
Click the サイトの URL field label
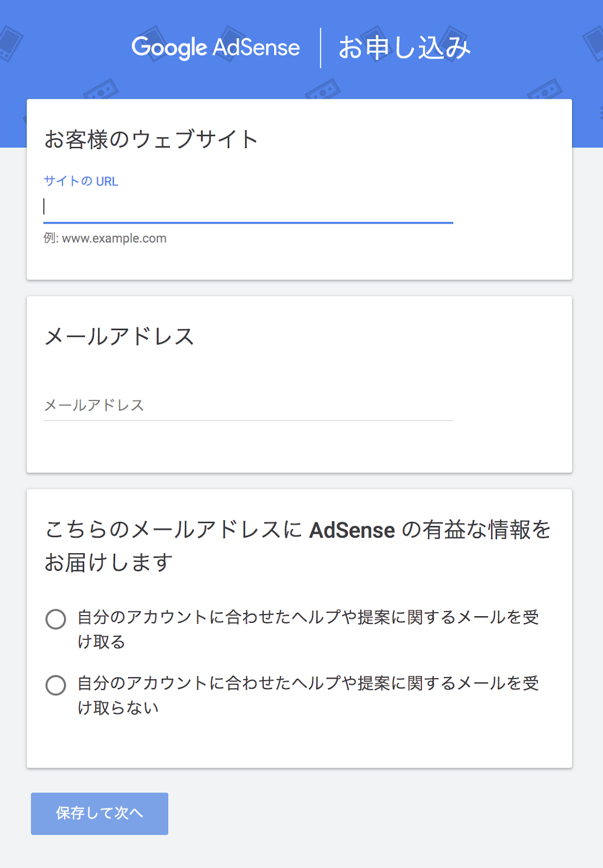pos(81,181)
